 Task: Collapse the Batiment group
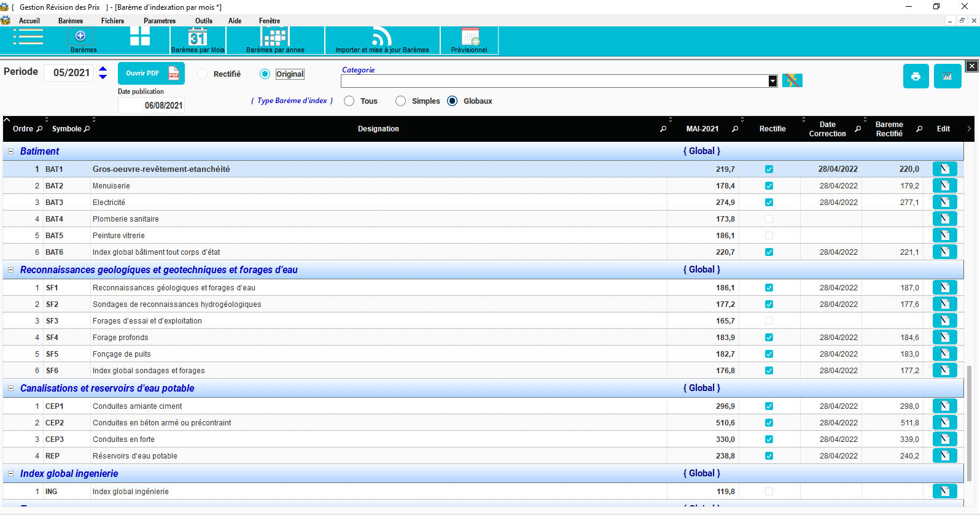tap(10, 151)
